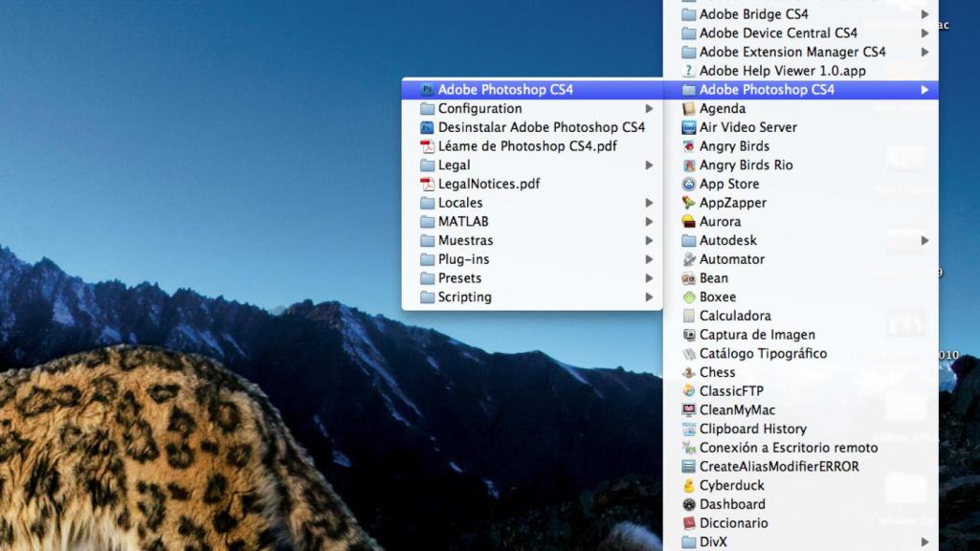This screenshot has height=551, width=980.
Task: Click the Photoshop CS4 application icon in submenu
Action: click(x=427, y=90)
